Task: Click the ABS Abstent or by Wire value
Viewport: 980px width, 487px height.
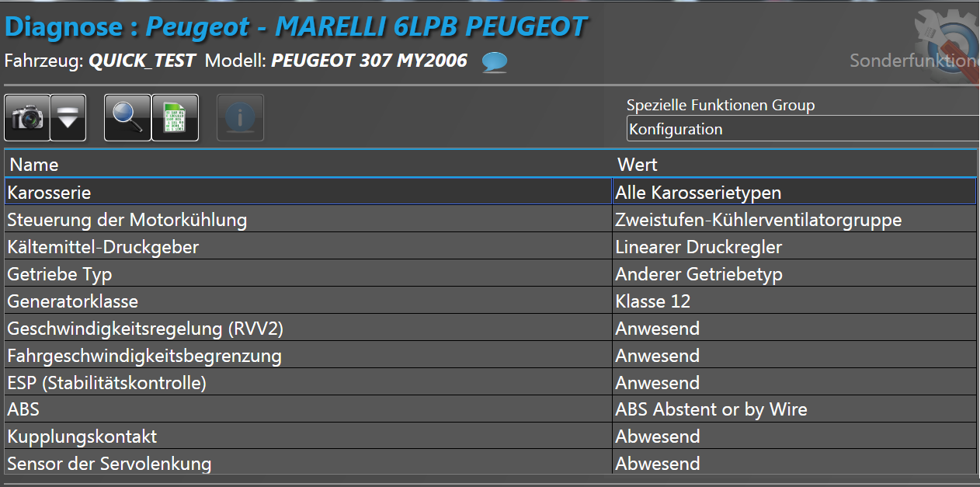Action: point(711,409)
